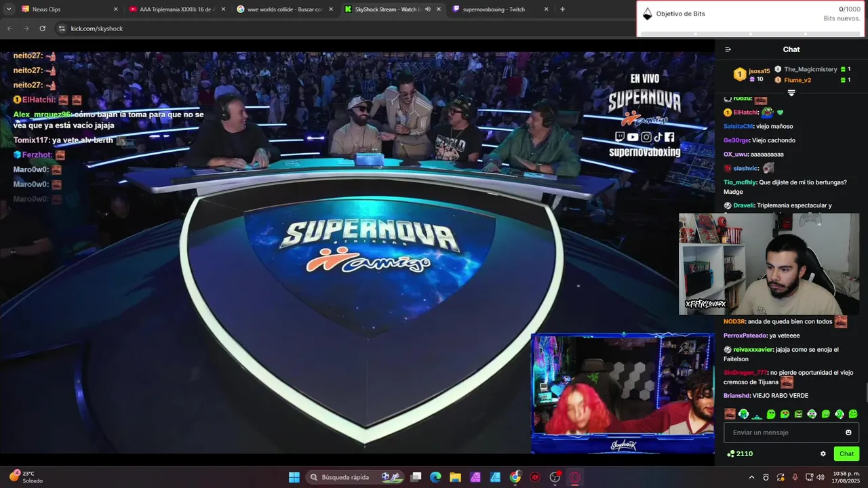Click username Tio_mcfhly in chat

(739, 182)
